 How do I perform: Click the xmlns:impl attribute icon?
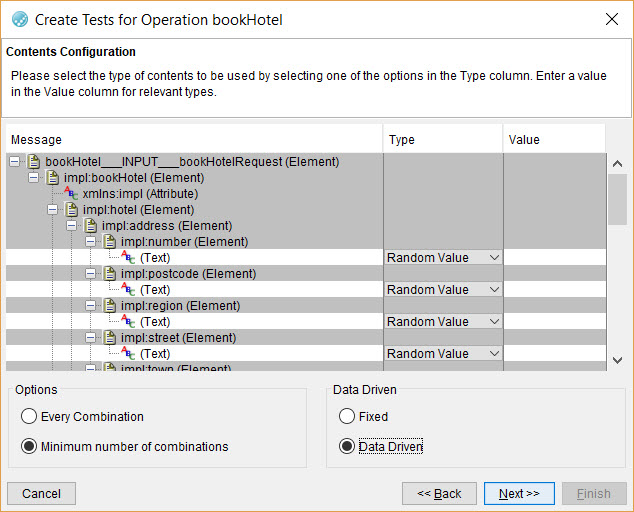[71, 194]
